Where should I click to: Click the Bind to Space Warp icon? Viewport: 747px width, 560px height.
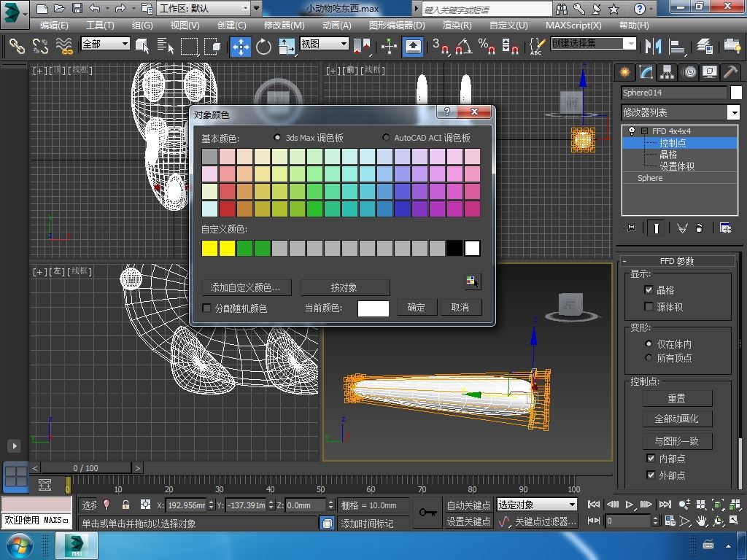(64, 46)
